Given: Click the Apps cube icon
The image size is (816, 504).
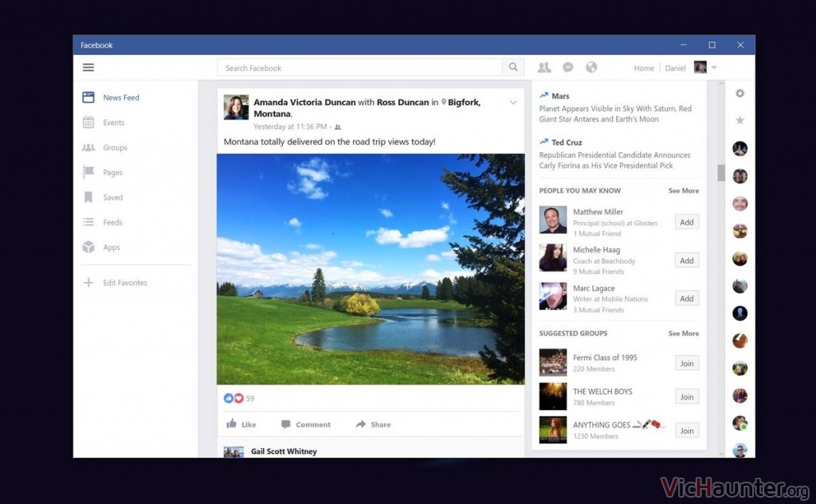Looking at the screenshot, I should tap(88, 247).
